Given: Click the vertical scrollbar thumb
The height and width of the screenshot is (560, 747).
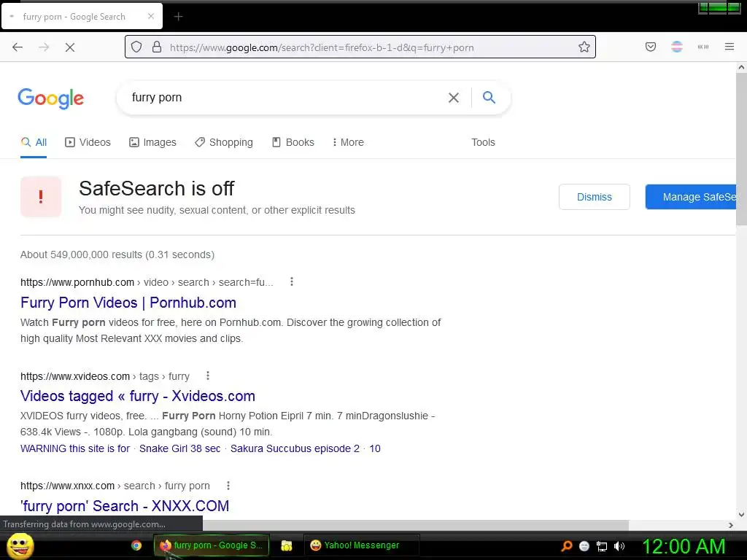Looking at the screenshot, I should 741,150.
